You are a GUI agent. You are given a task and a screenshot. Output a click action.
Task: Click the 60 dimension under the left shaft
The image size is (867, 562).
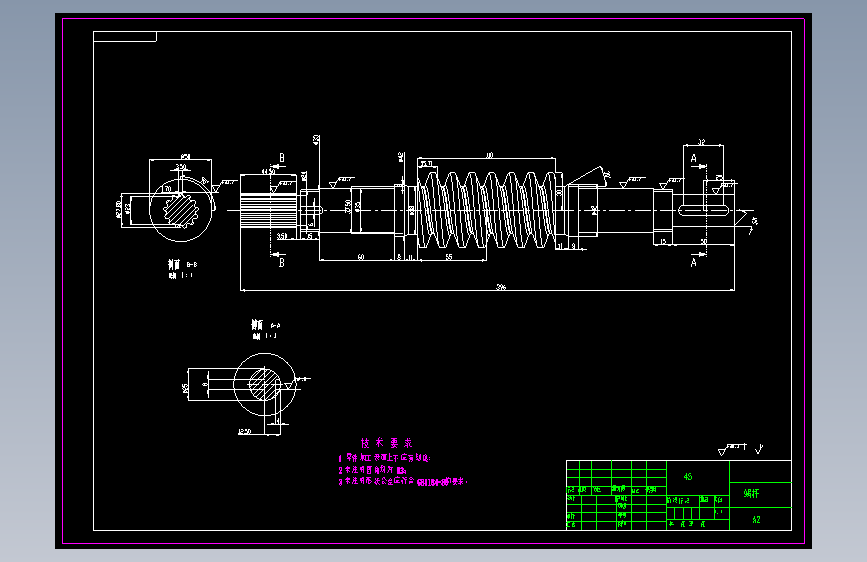[x=361, y=257]
